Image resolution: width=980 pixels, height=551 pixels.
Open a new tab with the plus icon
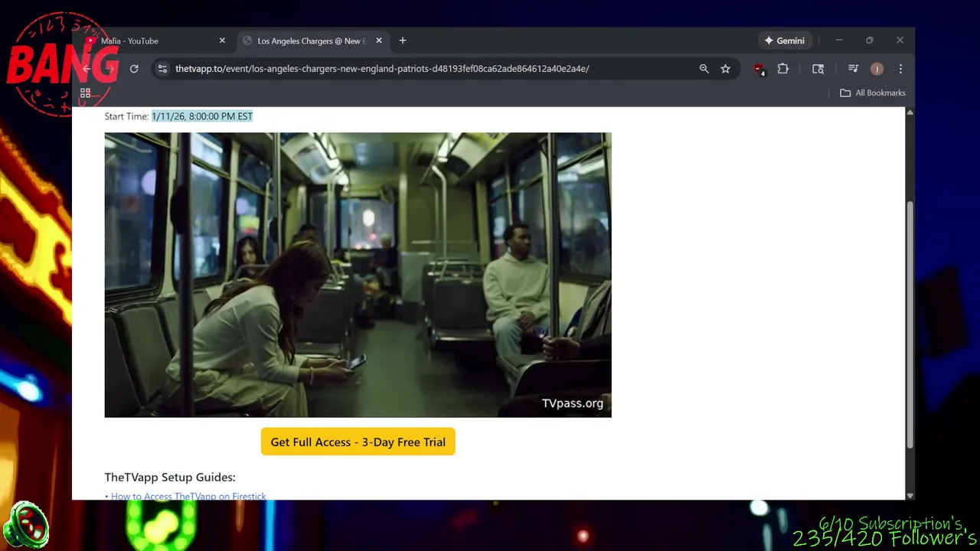point(403,41)
